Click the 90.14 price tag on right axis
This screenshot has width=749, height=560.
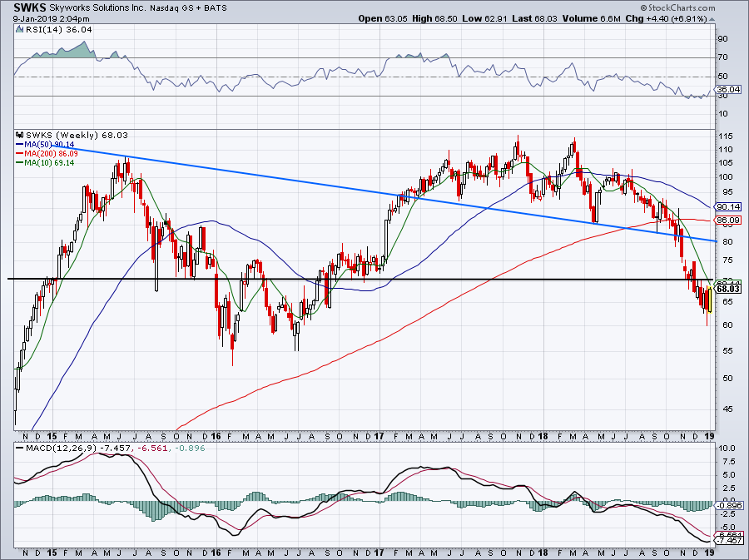(x=729, y=206)
